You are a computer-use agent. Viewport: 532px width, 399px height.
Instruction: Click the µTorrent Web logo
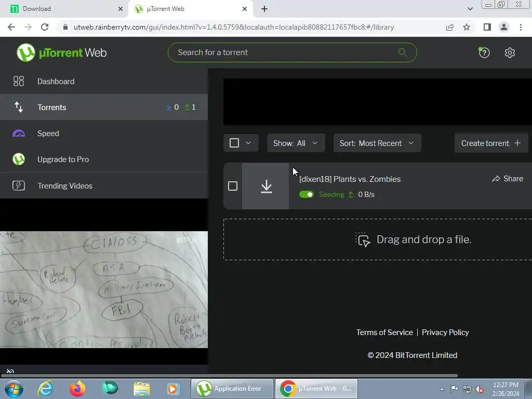click(62, 52)
